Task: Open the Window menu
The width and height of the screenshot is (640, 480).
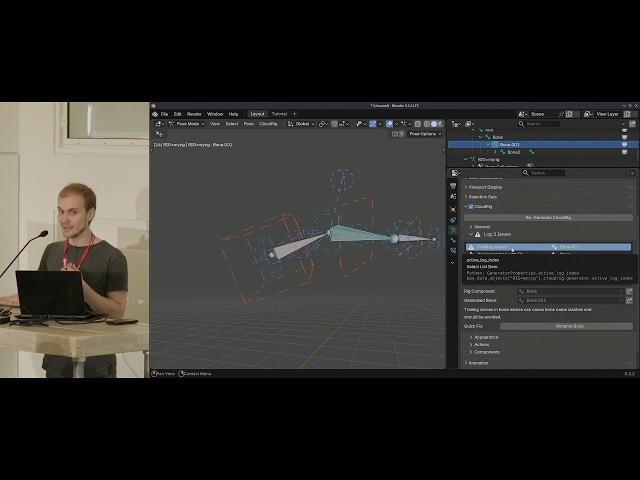Action: pos(215,114)
